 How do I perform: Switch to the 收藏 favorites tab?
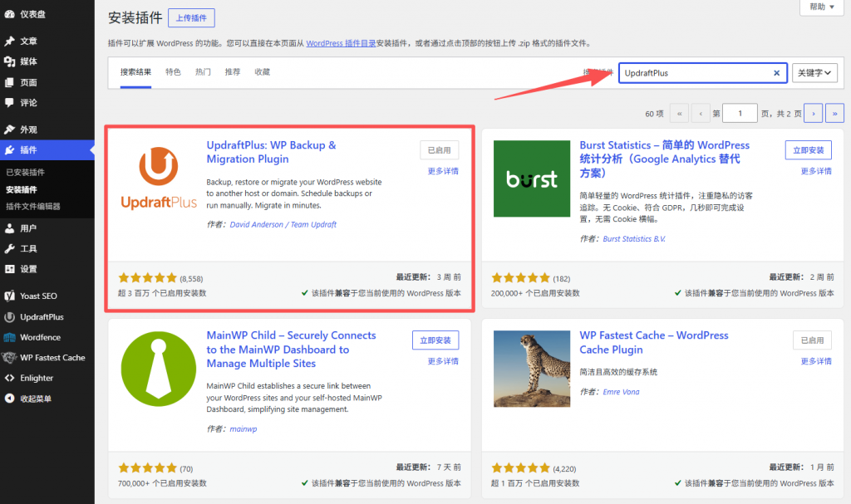pos(262,72)
